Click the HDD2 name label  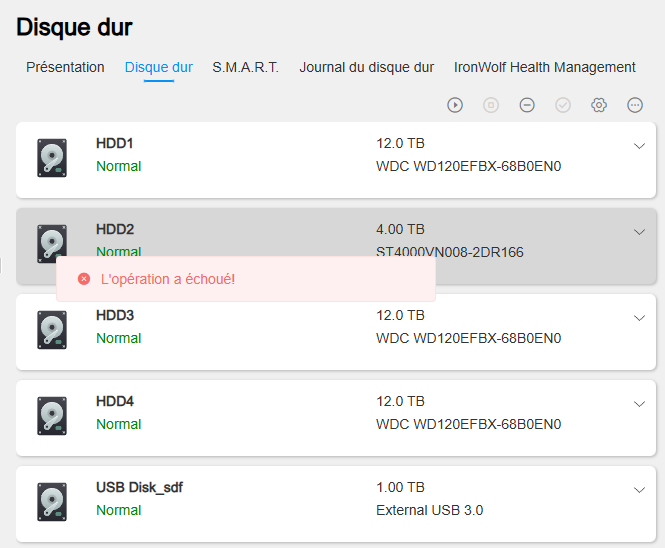(x=115, y=229)
